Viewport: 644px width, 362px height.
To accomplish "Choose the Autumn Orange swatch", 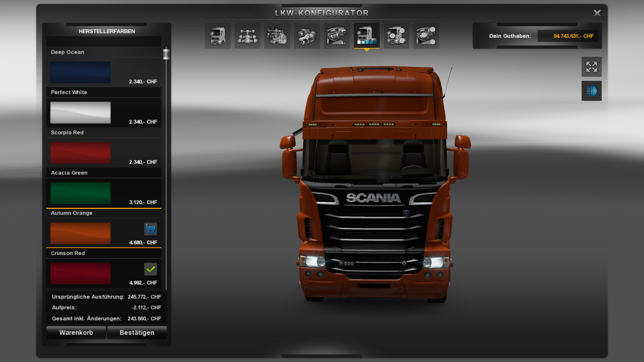I will (80, 233).
